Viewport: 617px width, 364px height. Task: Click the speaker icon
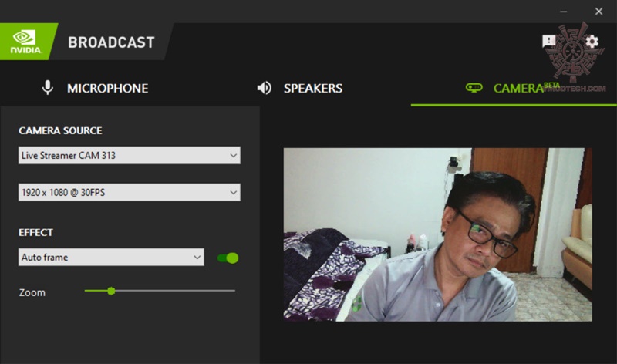[264, 88]
